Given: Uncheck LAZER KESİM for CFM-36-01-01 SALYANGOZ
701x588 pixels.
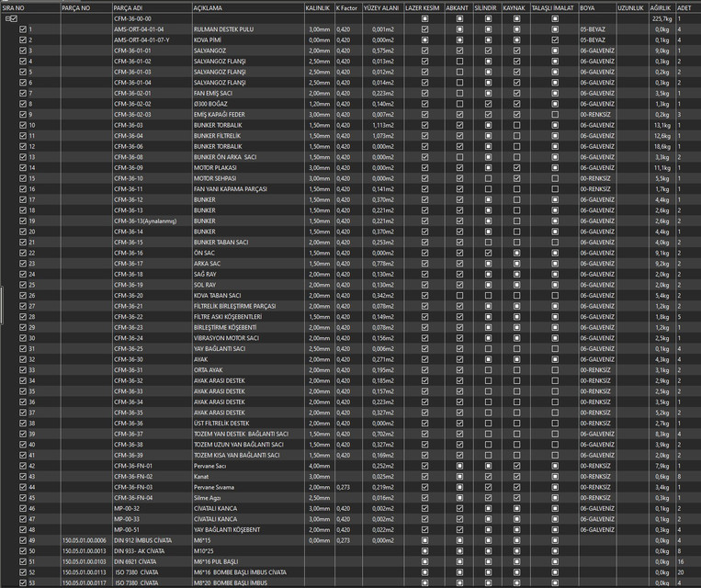Looking at the screenshot, I should click(x=424, y=51).
